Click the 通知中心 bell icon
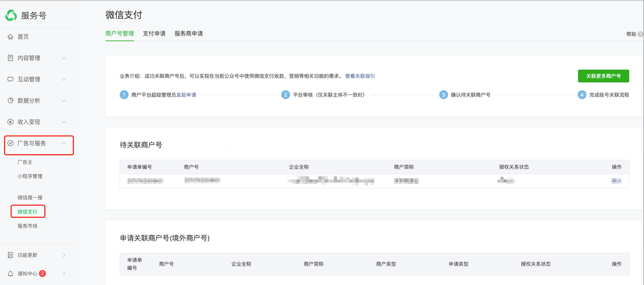This screenshot has width=644, height=285. (x=10, y=274)
